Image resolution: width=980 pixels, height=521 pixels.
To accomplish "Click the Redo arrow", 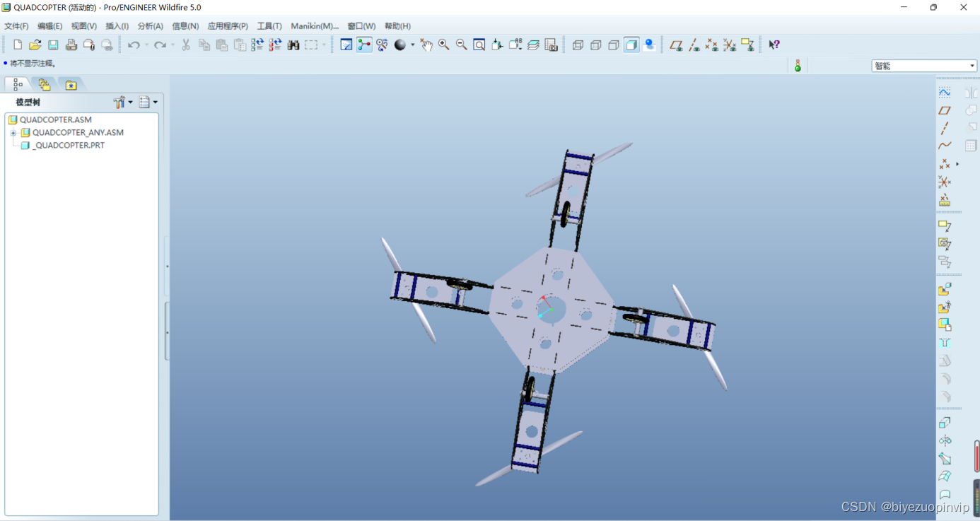I will pos(160,45).
